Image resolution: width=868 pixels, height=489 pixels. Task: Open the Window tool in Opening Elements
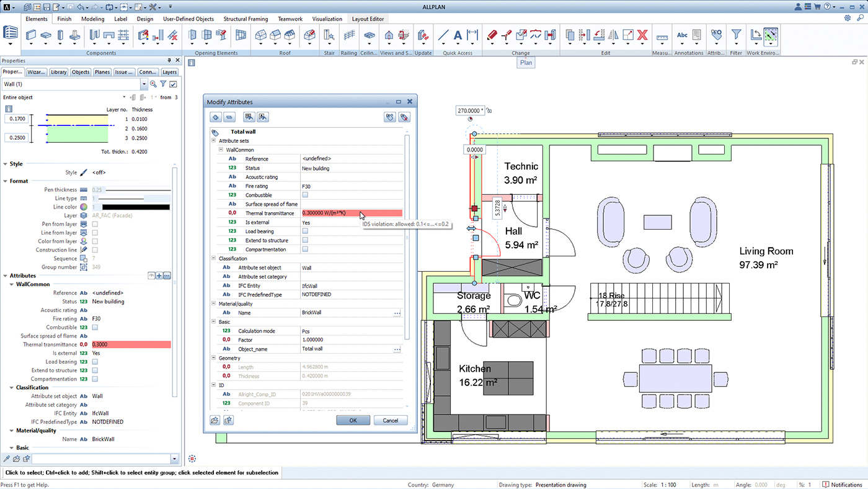207,36
